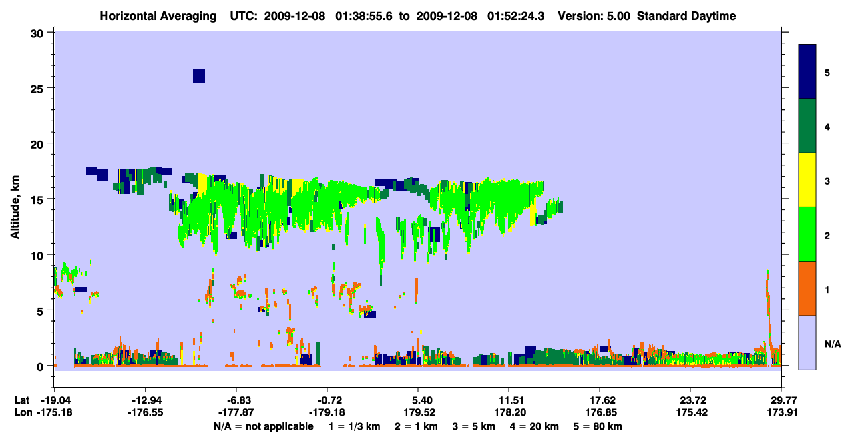Click the isolated blue block near 26 km
Viewport: 868px width, 445px height.
pos(199,76)
